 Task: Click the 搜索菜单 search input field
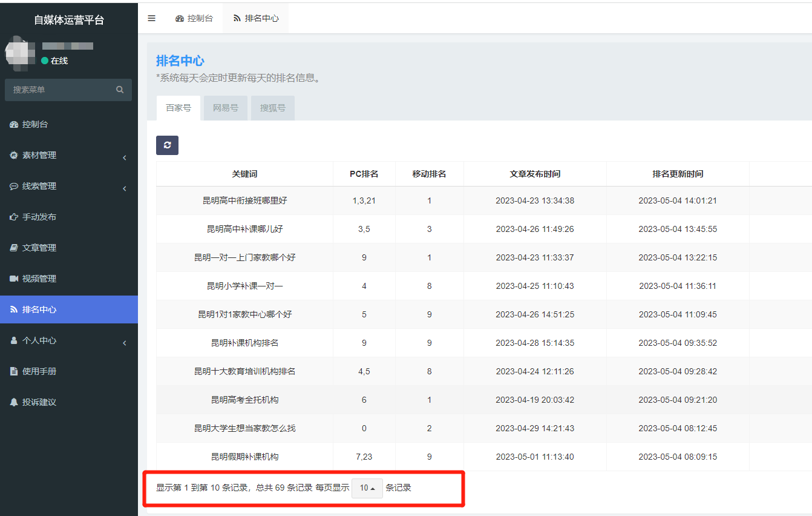pos(61,90)
